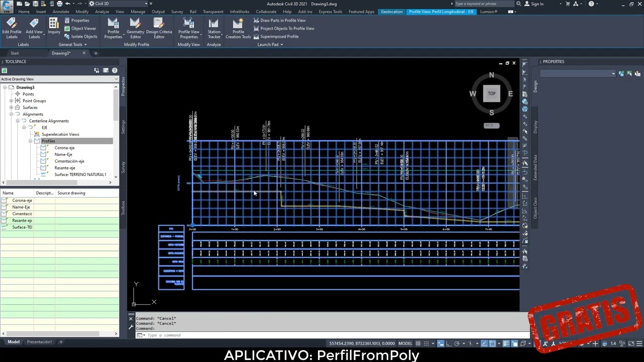This screenshot has height=362, width=644.
Task: Open Profile View Properties
Action: pos(189,28)
